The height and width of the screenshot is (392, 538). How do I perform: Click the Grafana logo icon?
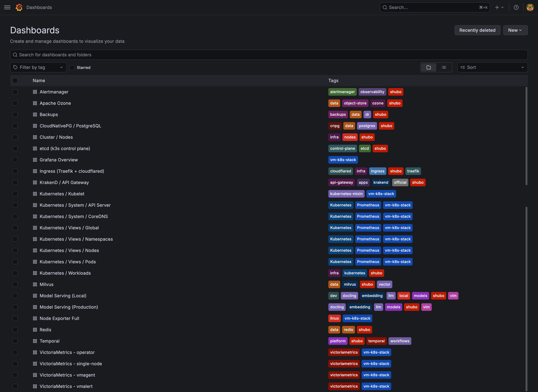[19, 7]
